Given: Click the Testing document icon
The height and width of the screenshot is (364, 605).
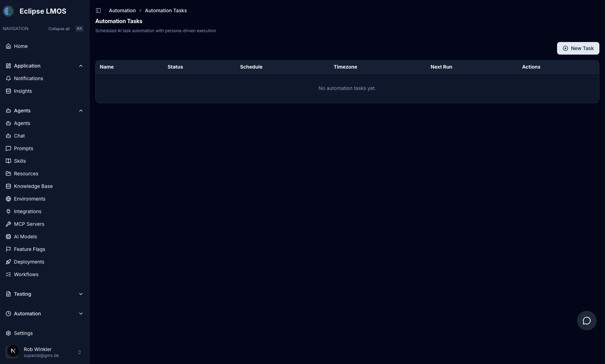Looking at the screenshot, I should click(x=8, y=294).
